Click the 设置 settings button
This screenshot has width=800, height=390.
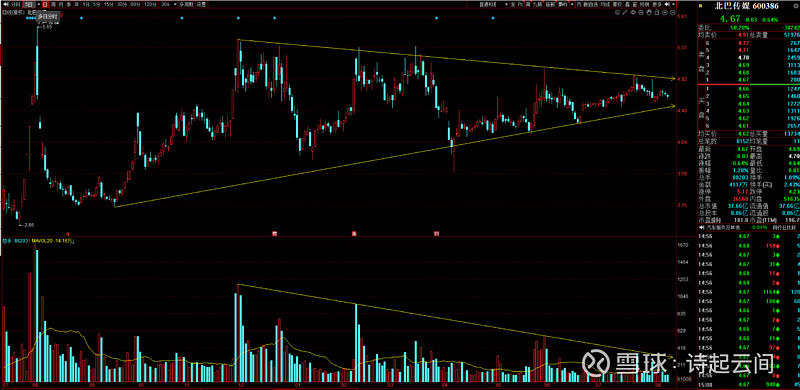(x=202, y=5)
